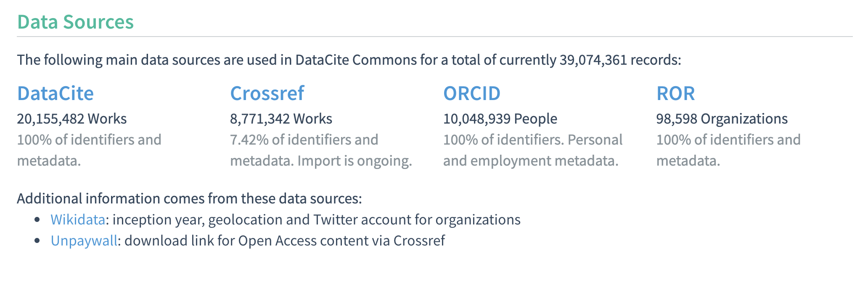The height and width of the screenshot is (285, 868).
Task: Click 'Additional information comes from these data sources'
Action: click(189, 198)
